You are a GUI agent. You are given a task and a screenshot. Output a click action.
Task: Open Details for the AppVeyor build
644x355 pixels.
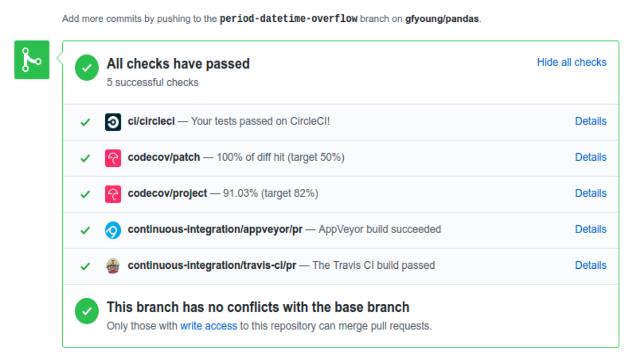(590, 229)
